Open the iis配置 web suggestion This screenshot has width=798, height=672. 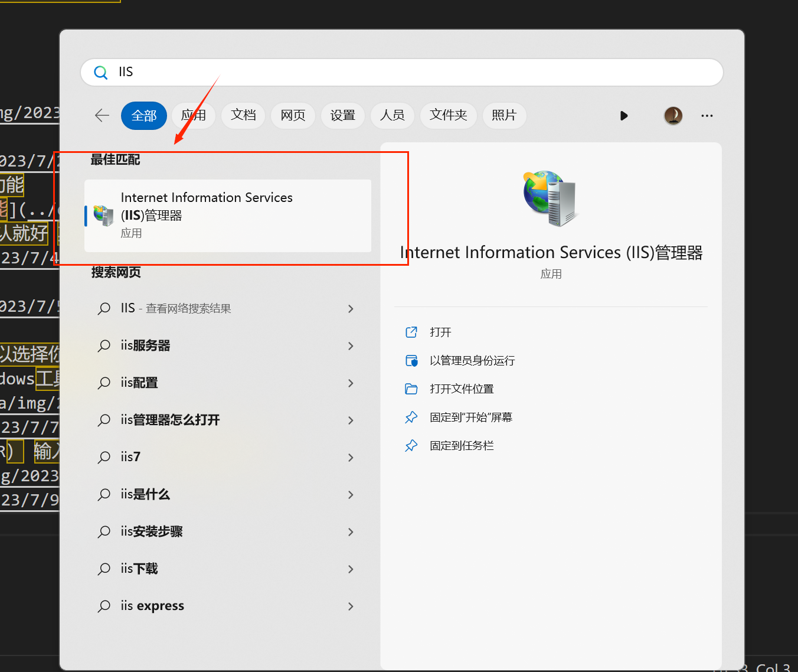[228, 383]
